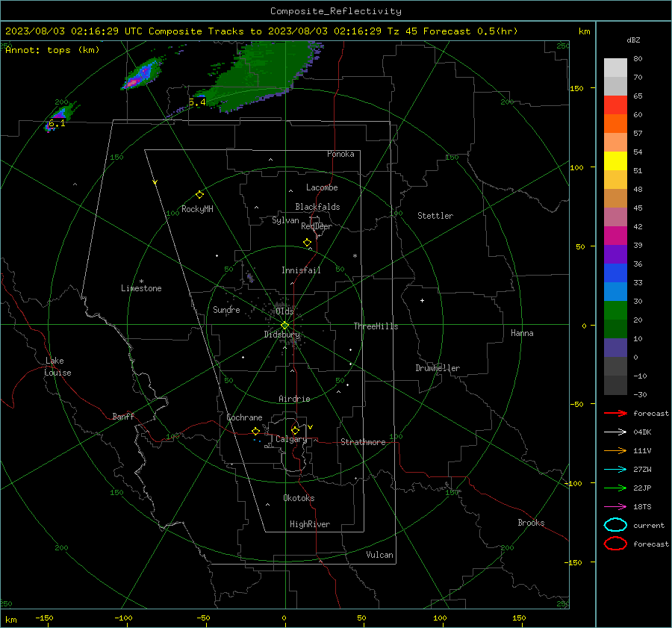The width and height of the screenshot is (672, 628).
Task: Select the storm top label 5.4
Action: tap(197, 102)
